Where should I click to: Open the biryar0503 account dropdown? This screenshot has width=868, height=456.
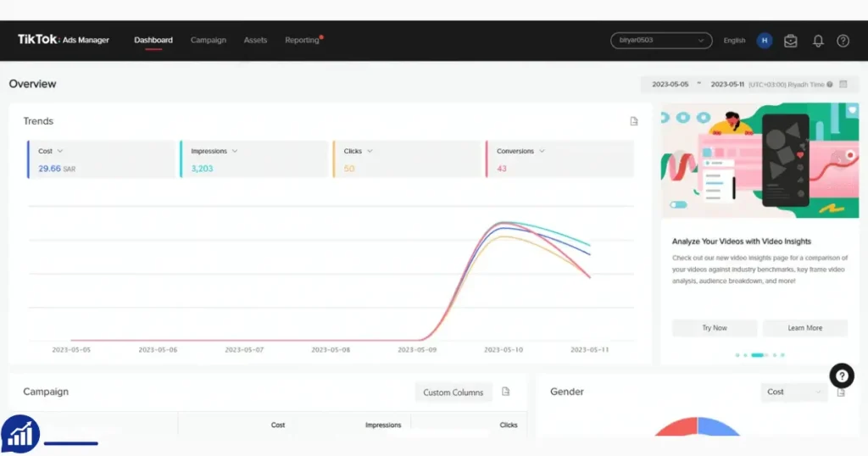point(661,41)
